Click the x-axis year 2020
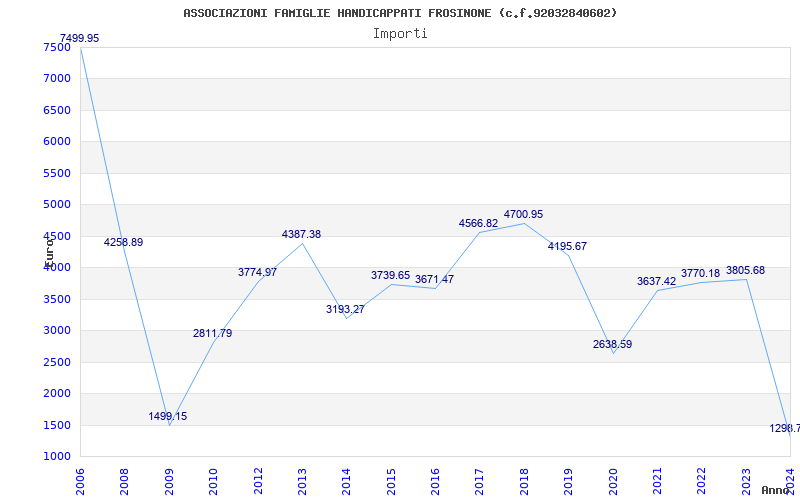Image resolution: width=800 pixels, height=500 pixels. tap(613, 481)
